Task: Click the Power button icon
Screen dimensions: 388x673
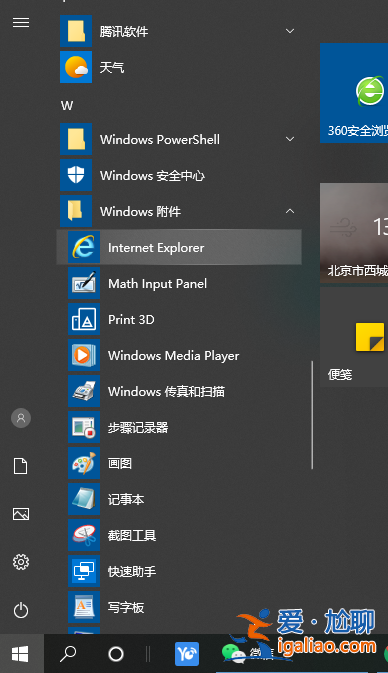Action: pyautogui.click(x=21, y=610)
